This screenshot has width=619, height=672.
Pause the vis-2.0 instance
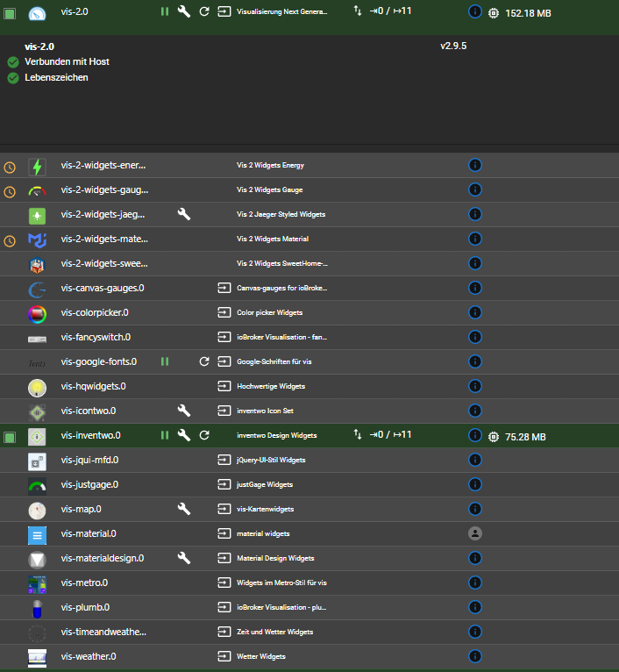click(165, 11)
